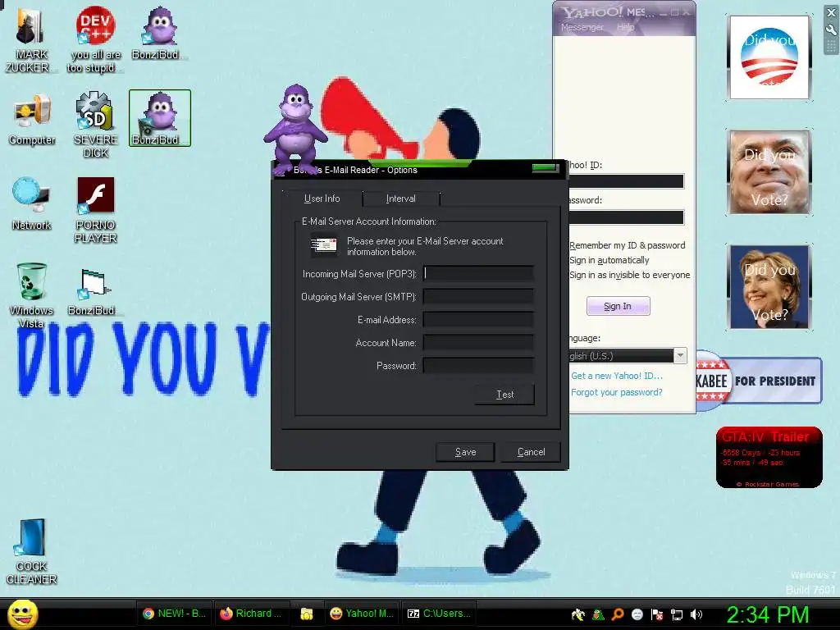840x630 pixels.
Task: Click the mail envelope icon in the Options dialog
Action: click(324, 245)
